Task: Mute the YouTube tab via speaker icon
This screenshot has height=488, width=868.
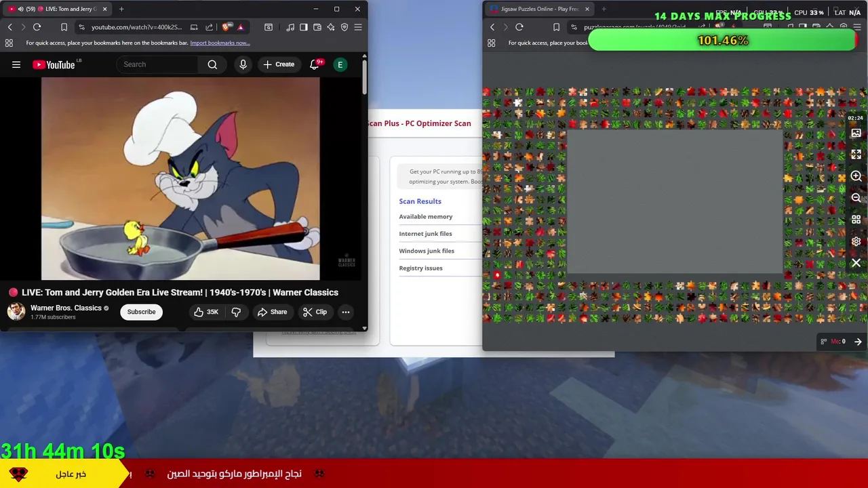Action: pyautogui.click(x=20, y=9)
